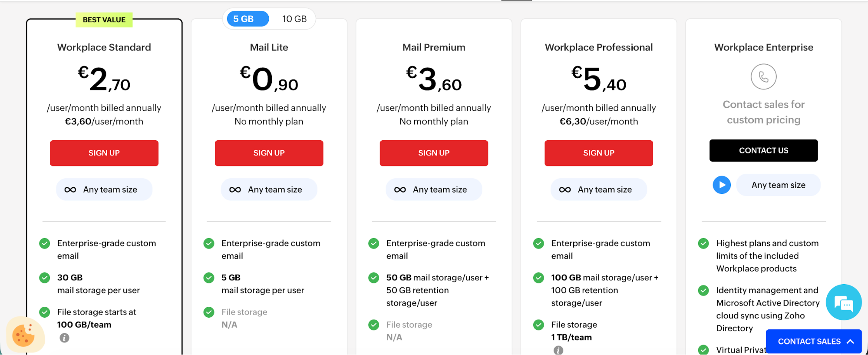This screenshot has width=868, height=355.
Task: Click the green checkmark beside Enterprise-grade custom email
Action: (x=44, y=243)
